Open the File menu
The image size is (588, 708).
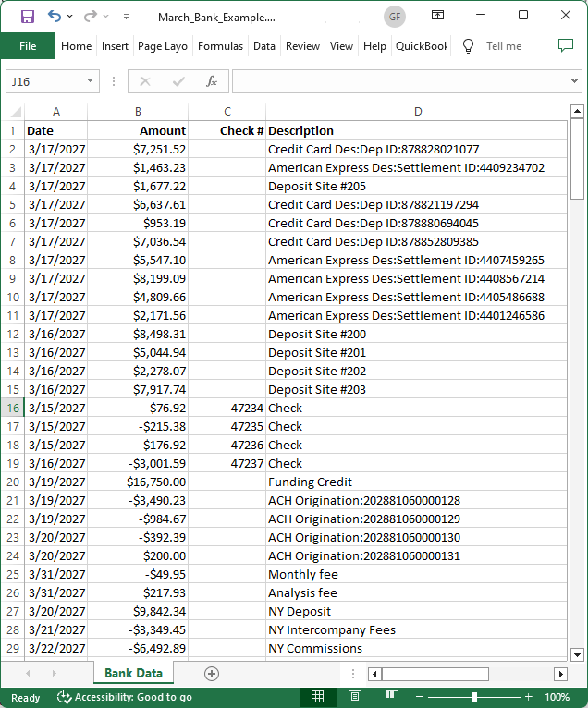tap(28, 46)
